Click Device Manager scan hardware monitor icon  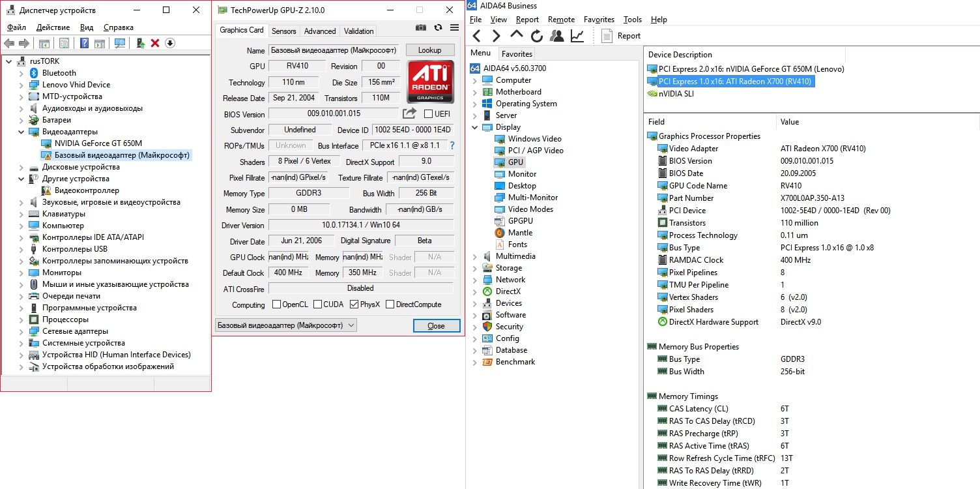point(120,43)
